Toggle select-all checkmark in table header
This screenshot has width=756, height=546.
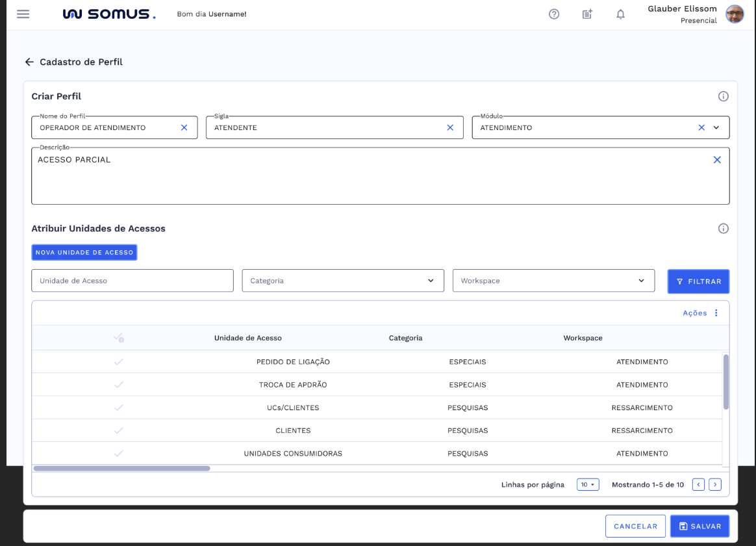[118, 338]
